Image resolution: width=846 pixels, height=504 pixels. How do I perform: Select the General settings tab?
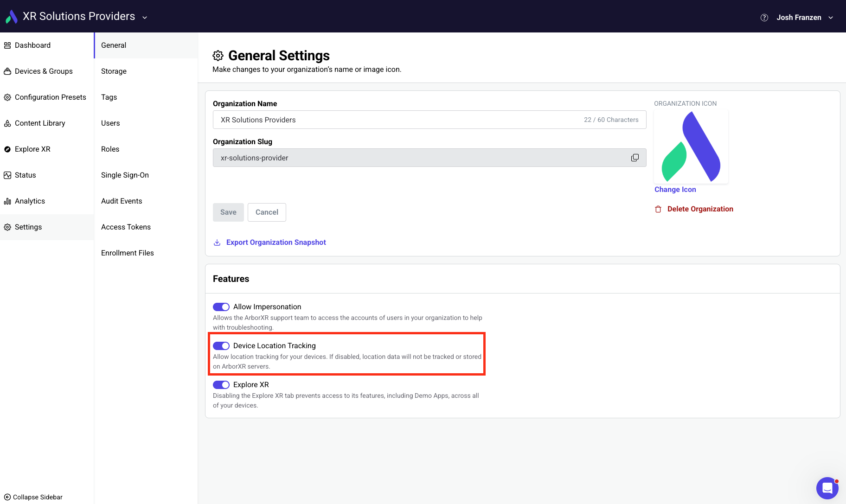coord(146,45)
